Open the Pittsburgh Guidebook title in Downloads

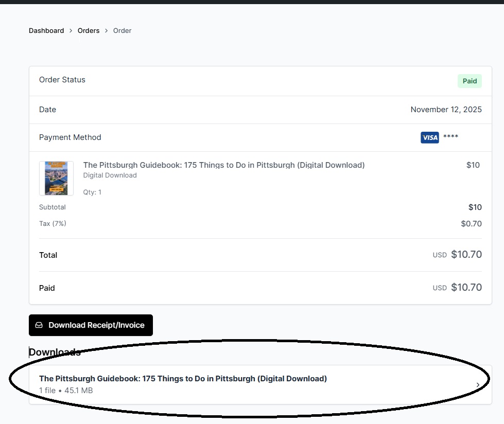pyautogui.click(x=183, y=379)
